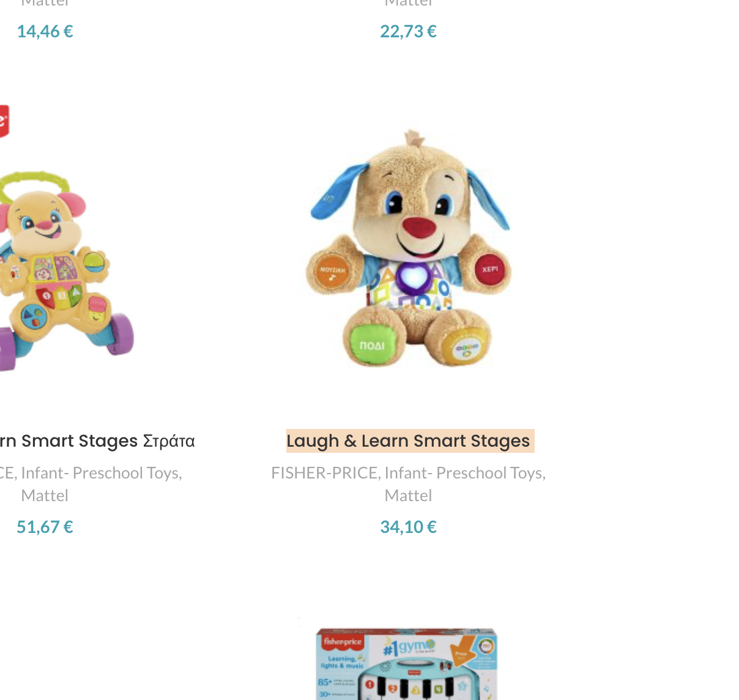Click the orange ΜΟΥΣΙΚΗ hand button

click(x=333, y=271)
